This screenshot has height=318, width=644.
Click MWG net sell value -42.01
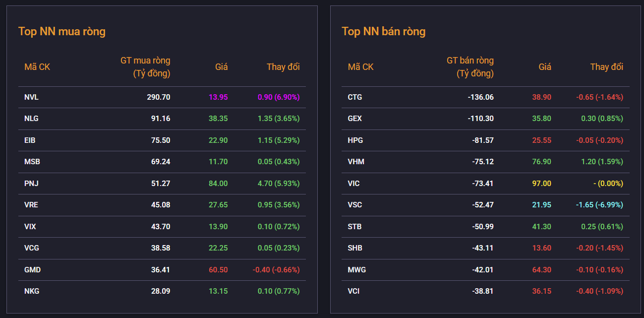[x=483, y=270]
